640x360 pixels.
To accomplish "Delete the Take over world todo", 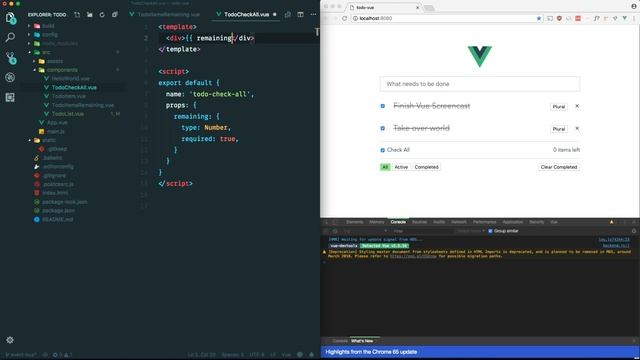I will pos(577,129).
